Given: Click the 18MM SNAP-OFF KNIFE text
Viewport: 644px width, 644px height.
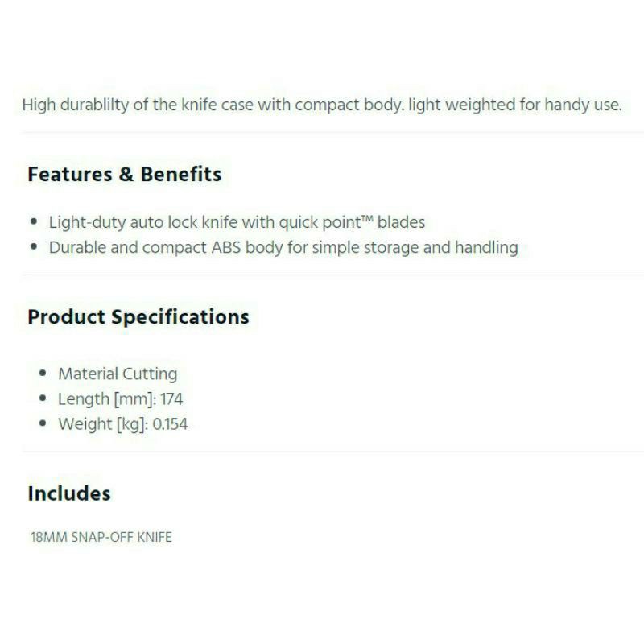Looking at the screenshot, I should point(101,537).
